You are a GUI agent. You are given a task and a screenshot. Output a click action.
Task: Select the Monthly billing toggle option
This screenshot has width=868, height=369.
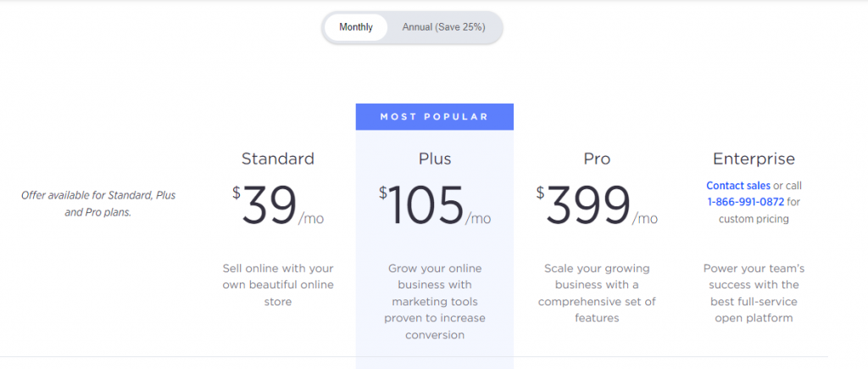point(356,27)
